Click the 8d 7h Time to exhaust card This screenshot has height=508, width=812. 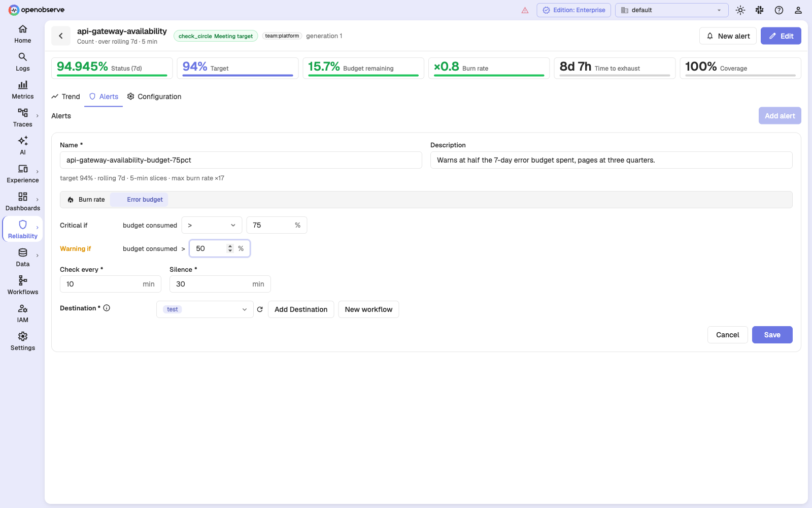coord(615,68)
